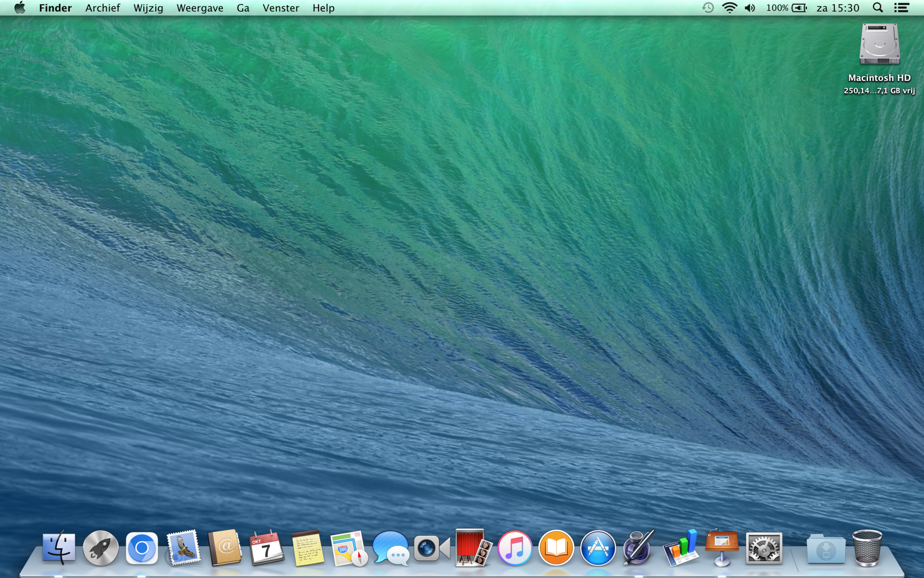Launch the yellow Notes app
Viewport: 924px width, 578px height.
[x=308, y=548]
